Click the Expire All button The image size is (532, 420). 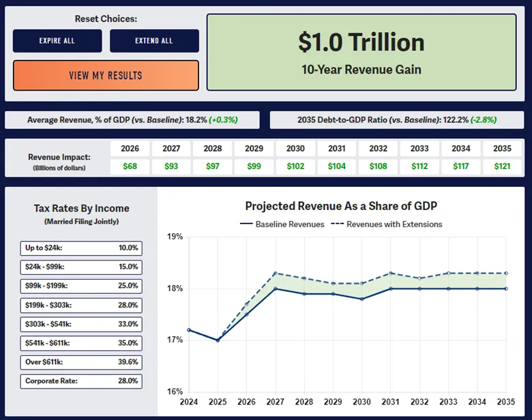57,41
